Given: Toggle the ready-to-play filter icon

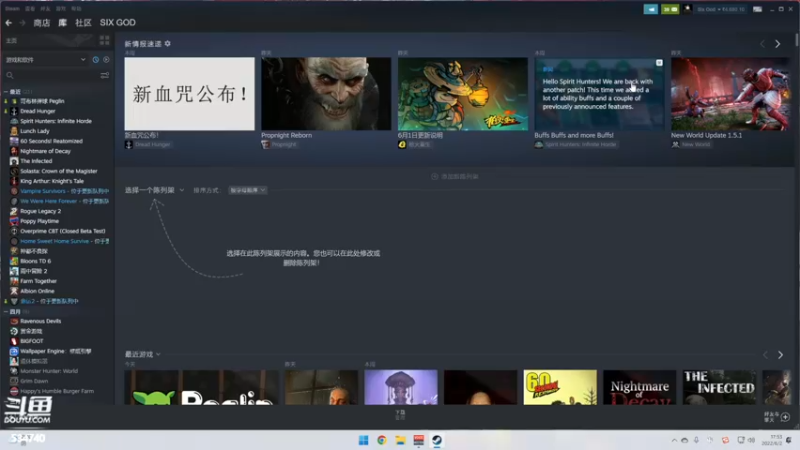Looking at the screenshot, I should click(x=106, y=60).
